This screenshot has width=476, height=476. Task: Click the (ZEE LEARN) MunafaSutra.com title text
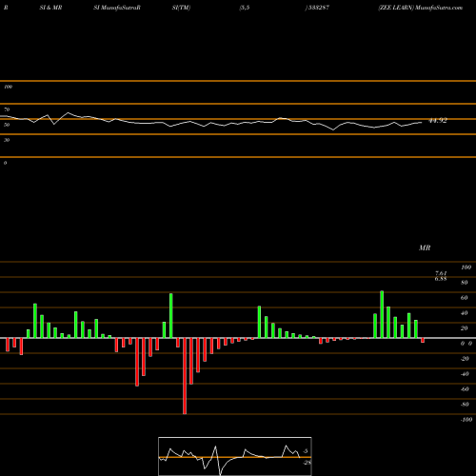(420, 8)
